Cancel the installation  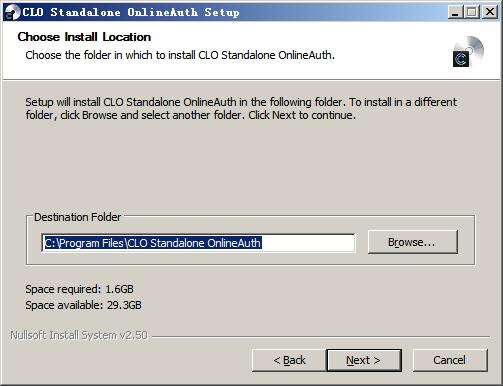[450, 360]
